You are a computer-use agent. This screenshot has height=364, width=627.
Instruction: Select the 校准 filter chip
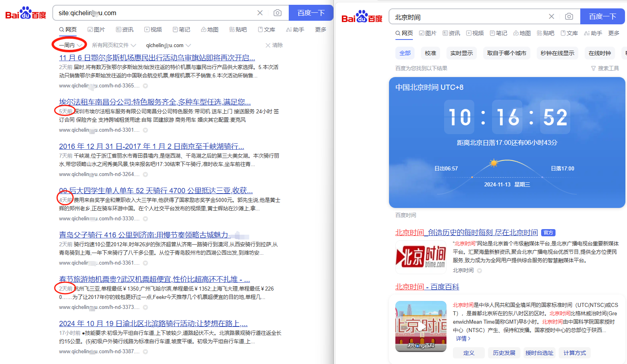[431, 53]
